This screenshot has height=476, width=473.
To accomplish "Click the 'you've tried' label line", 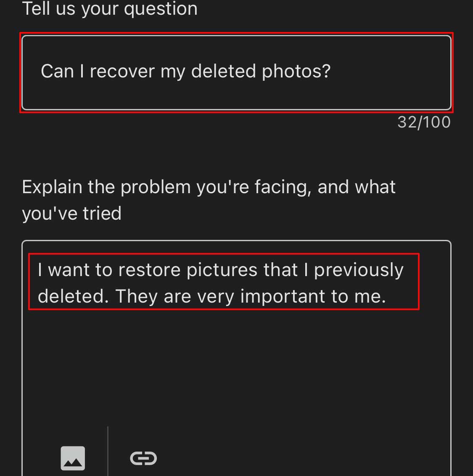I will coord(71,214).
